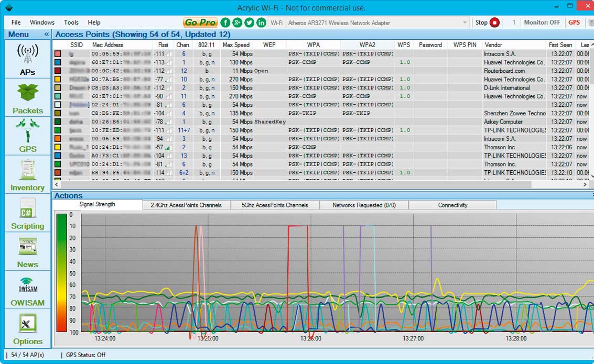Click color swatch for MAC A0:F3:C1 row

point(58,156)
